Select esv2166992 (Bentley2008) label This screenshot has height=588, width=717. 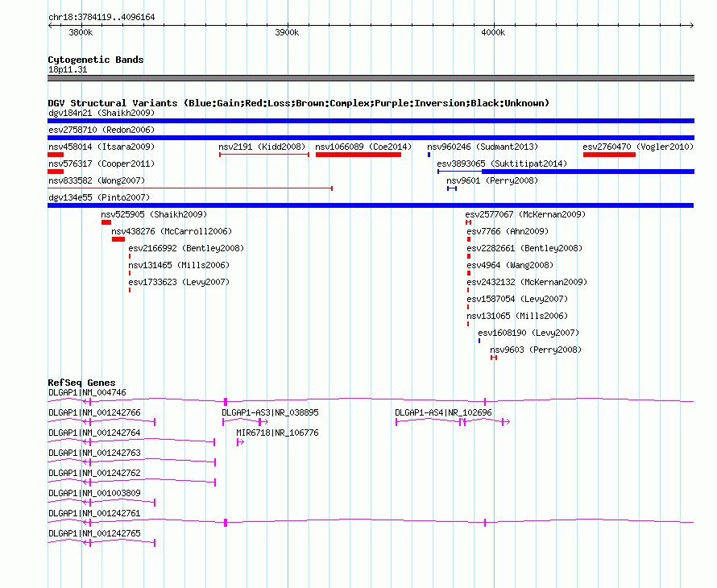pos(186,248)
